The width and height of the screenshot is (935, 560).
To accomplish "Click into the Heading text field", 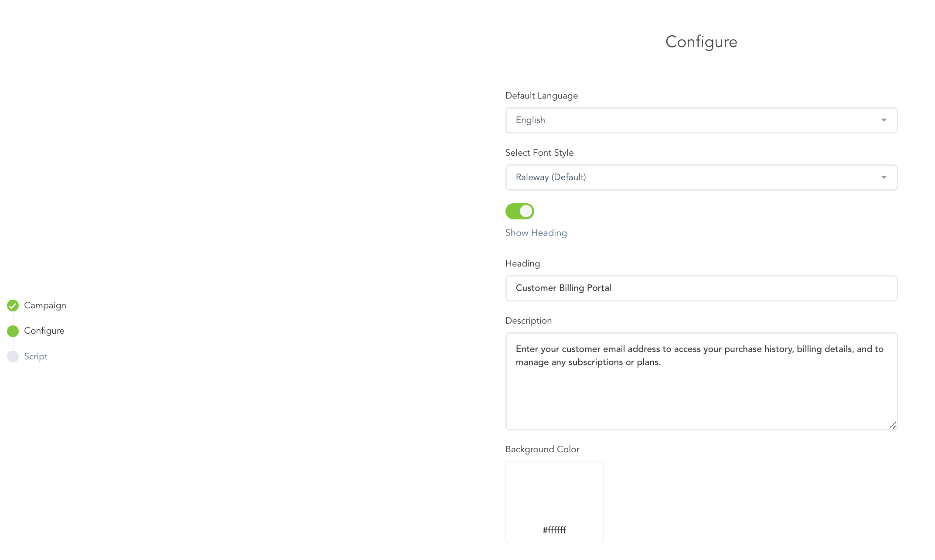I will (x=700, y=288).
